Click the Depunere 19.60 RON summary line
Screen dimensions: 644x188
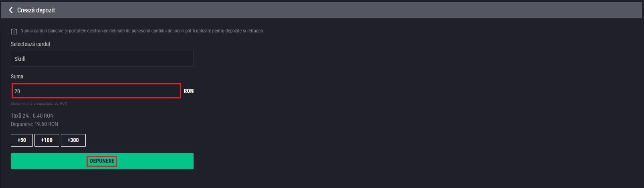(34, 124)
